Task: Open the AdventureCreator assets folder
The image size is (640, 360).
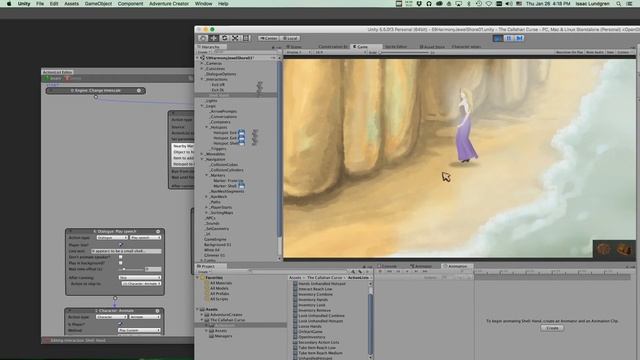Action: pos(226,315)
